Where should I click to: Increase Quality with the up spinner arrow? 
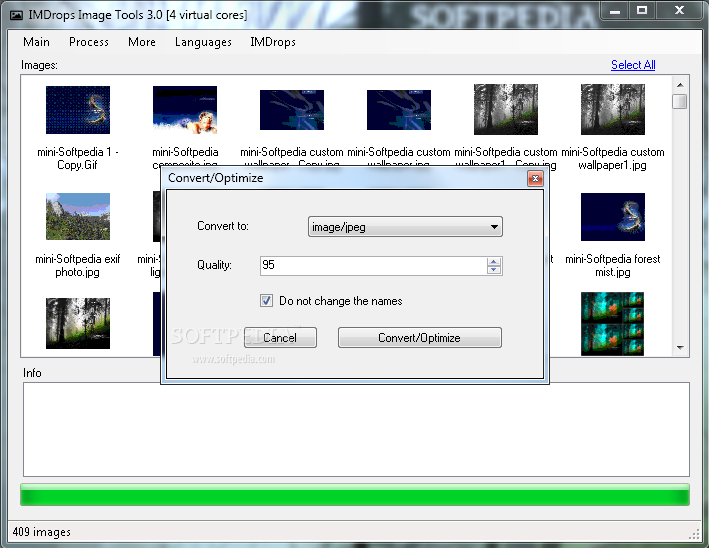(494, 261)
